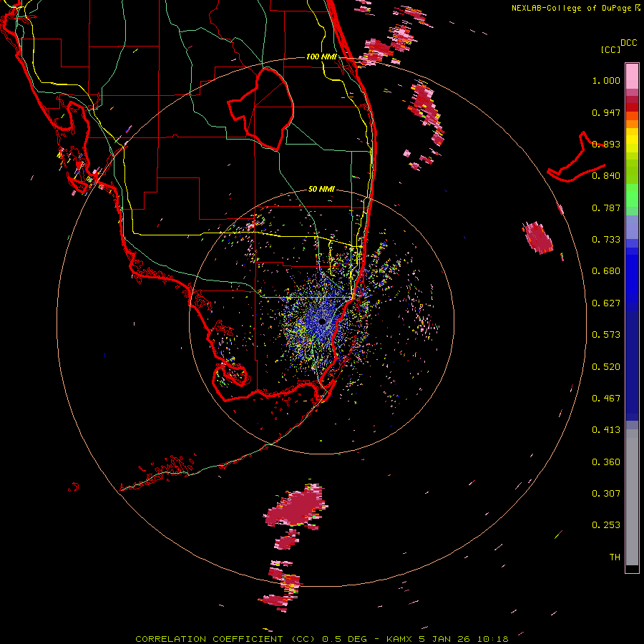
Task: Click the 0.360 value on color scale
Action: click(x=606, y=462)
